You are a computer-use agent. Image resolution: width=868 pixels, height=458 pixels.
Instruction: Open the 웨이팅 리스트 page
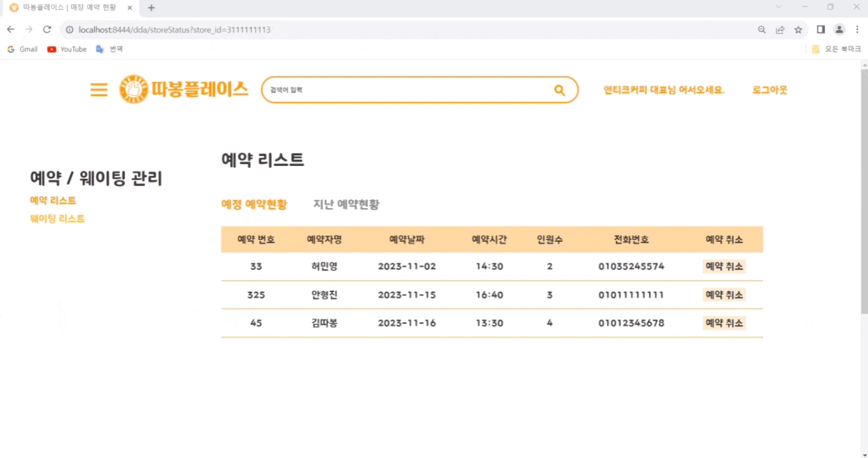tap(57, 218)
